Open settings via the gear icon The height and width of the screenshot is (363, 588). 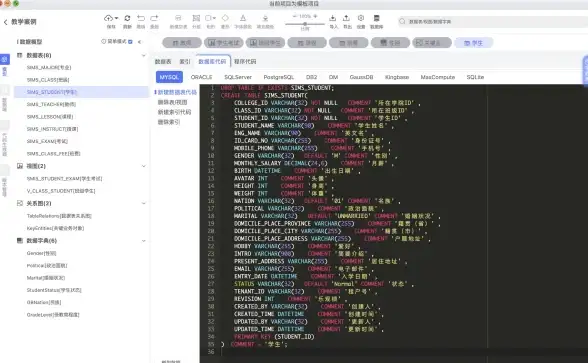point(361,18)
